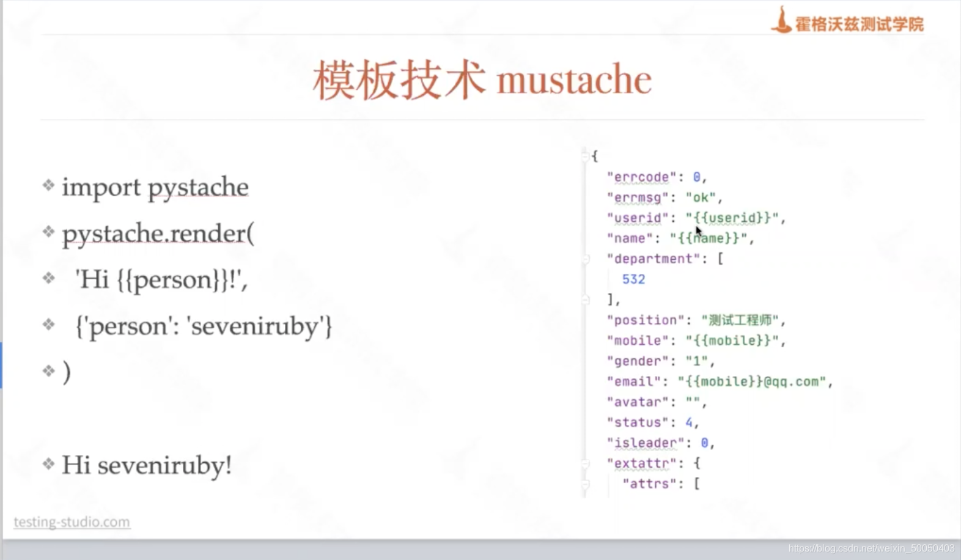This screenshot has width=961, height=560.
Task: Click the "status": 4 line
Action: 653,422
